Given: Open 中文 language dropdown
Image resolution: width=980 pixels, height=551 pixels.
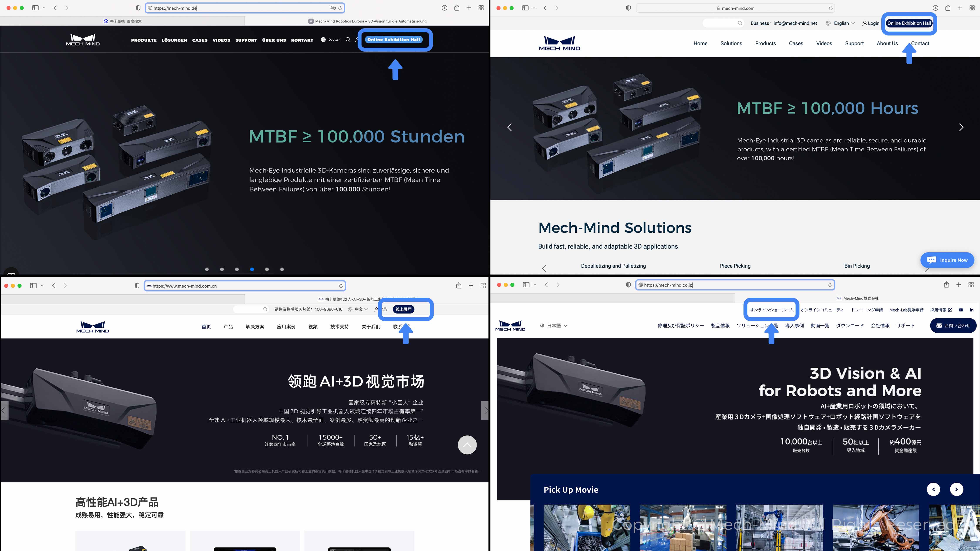Looking at the screenshot, I should coord(358,309).
